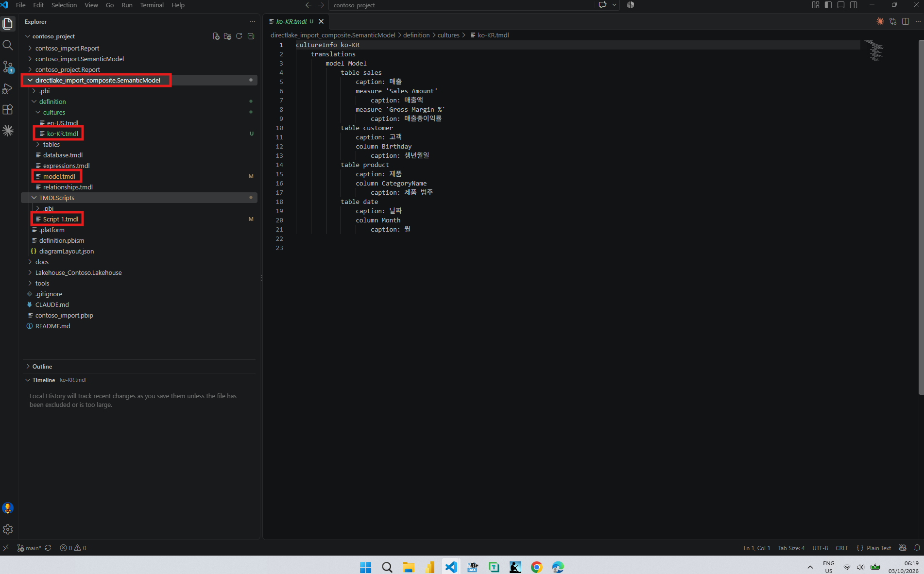Click the main branch indicator in the status bar
This screenshot has height=574, width=924.
pyautogui.click(x=29, y=548)
